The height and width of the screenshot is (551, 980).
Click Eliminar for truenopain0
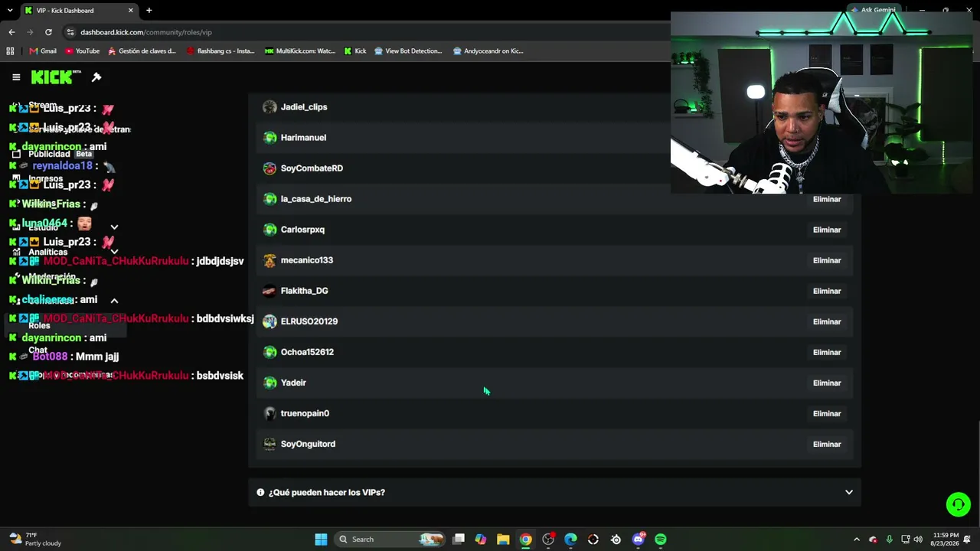coord(827,413)
